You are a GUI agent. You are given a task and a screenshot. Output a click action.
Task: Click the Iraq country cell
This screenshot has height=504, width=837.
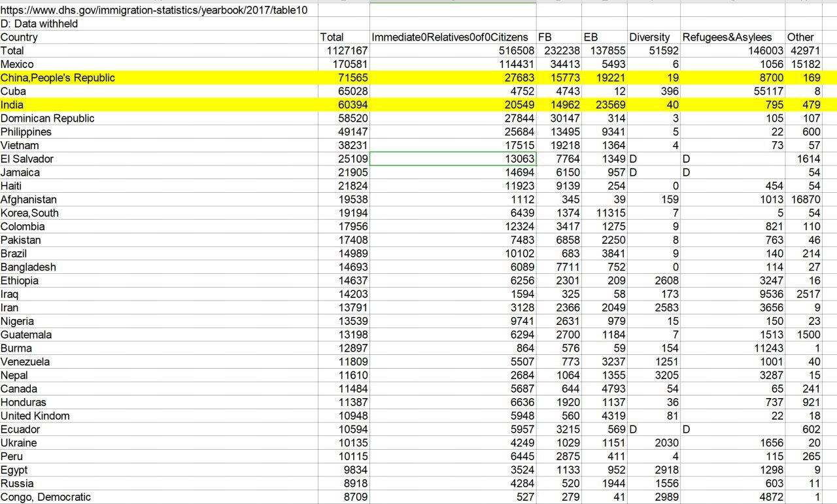pyautogui.click(x=159, y=294)
